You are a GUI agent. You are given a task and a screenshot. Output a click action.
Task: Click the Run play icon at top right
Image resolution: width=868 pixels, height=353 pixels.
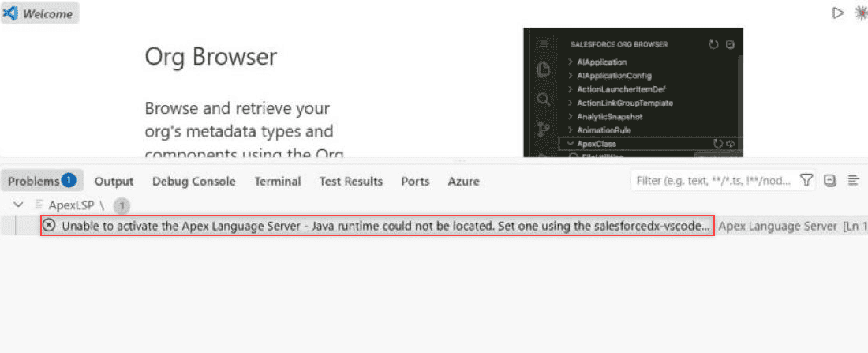pos(837,13)
